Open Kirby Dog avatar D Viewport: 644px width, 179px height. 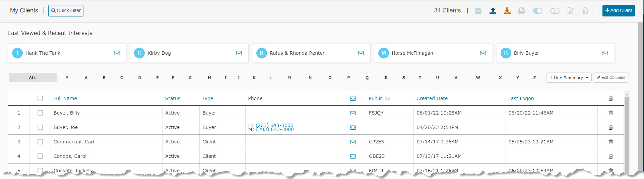tap(139, 53)
